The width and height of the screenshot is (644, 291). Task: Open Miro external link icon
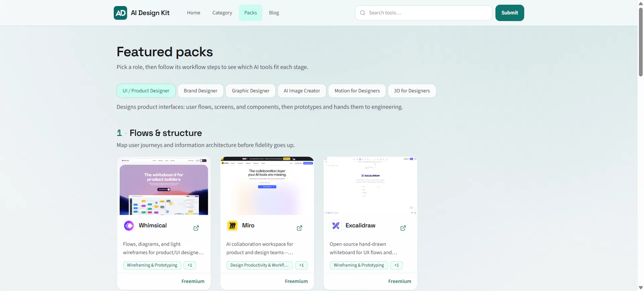coord(300,228)
